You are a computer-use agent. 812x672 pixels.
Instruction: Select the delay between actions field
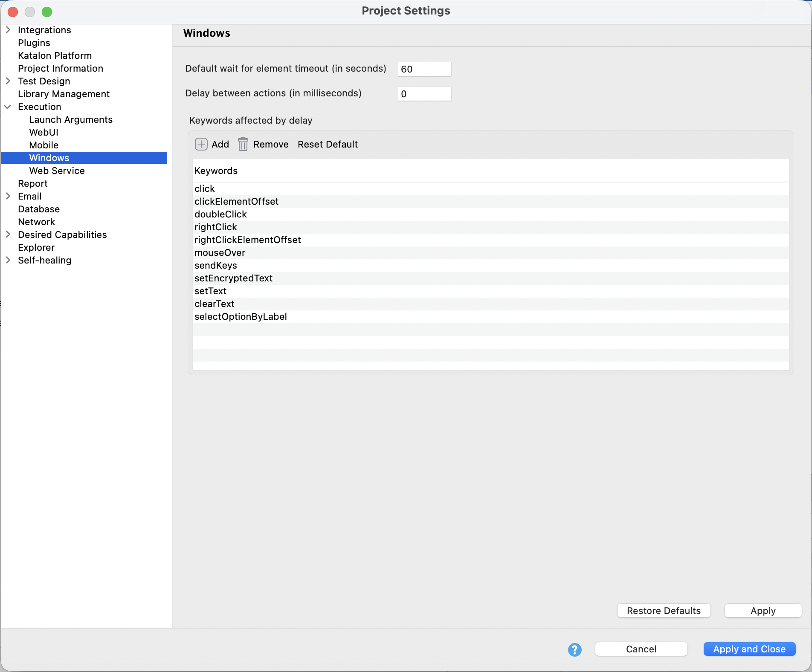(x=424, y=94)
